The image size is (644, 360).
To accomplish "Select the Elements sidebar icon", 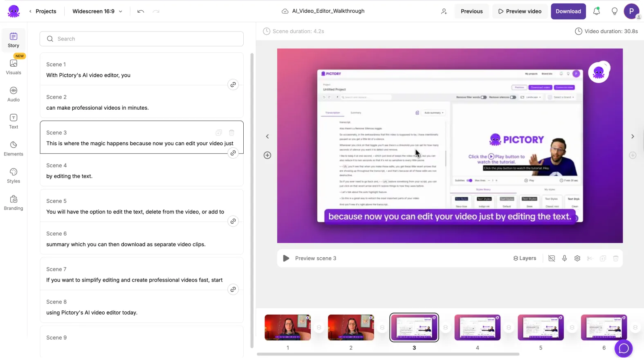I will 13,148.
